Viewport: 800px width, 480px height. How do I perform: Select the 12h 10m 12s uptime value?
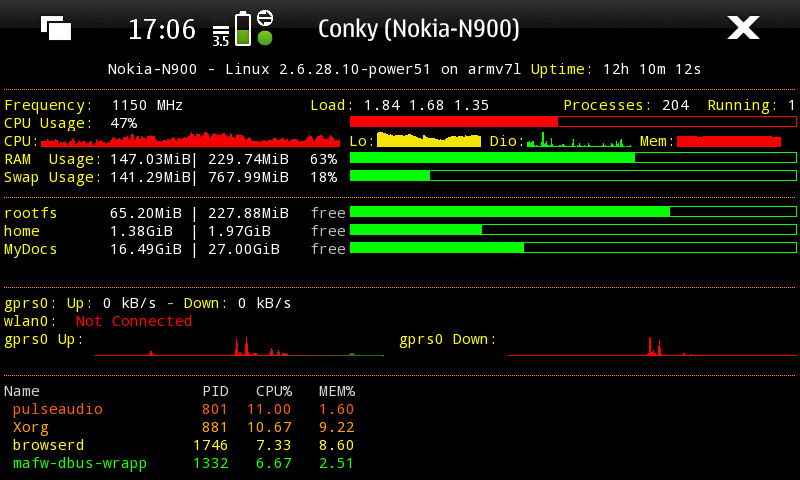click(652, 69)
